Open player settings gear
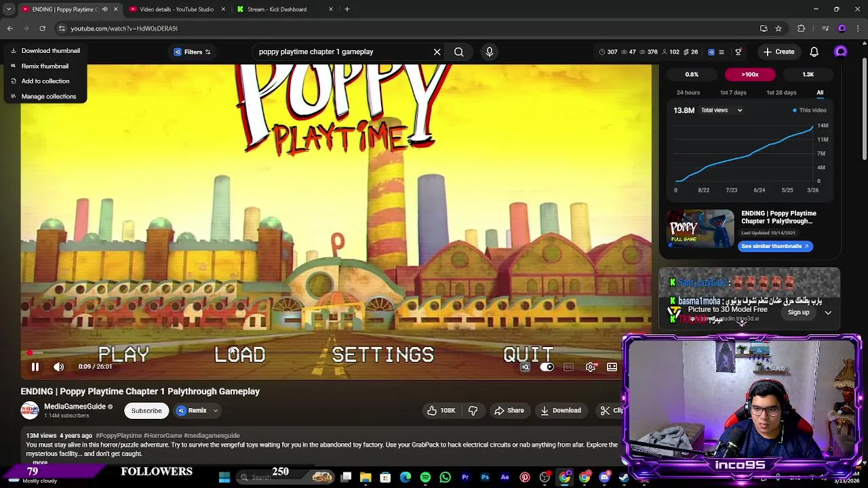 click(591, 367)
